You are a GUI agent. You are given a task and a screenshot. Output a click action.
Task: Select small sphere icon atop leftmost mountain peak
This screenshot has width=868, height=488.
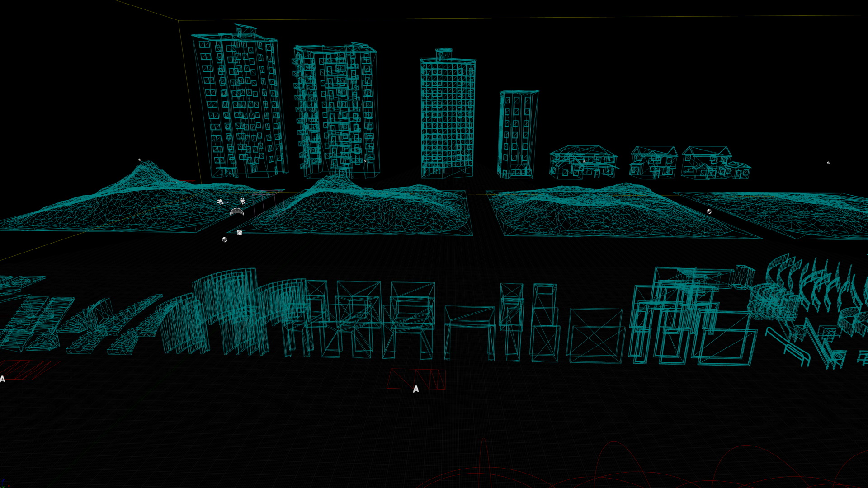tap(139, 160)
